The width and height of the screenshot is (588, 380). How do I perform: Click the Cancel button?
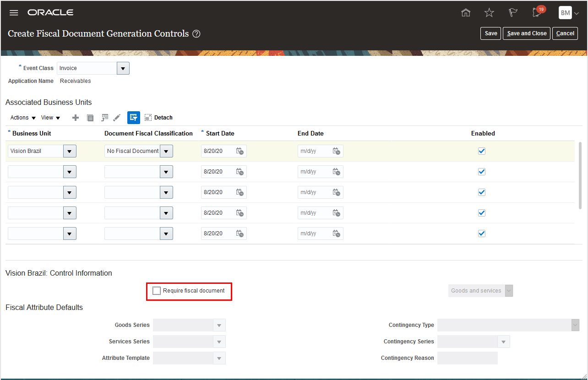(x=565, y=33)
